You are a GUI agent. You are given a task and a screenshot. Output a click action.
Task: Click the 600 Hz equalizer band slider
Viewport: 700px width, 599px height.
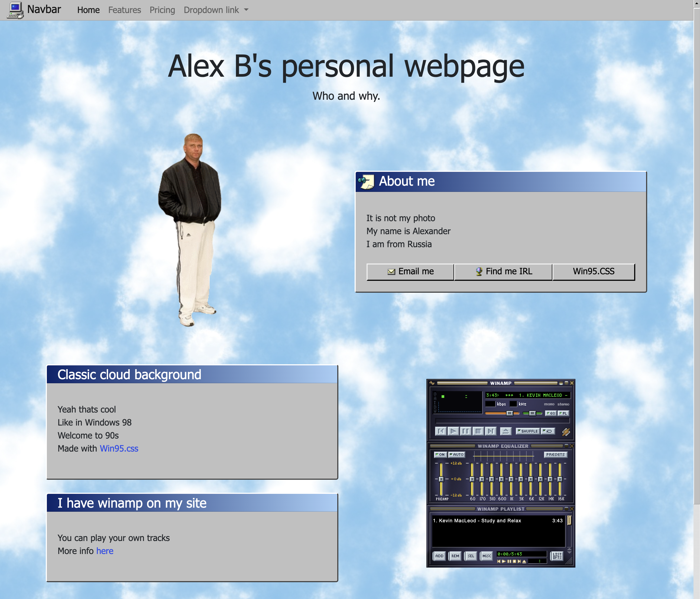501,479
